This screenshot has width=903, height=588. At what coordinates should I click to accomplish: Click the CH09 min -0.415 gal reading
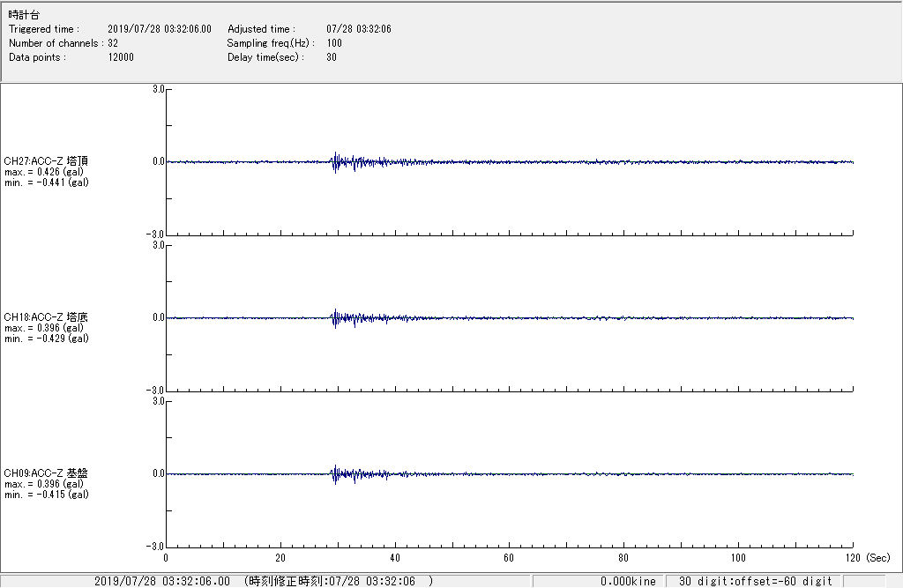click(46, 495)
